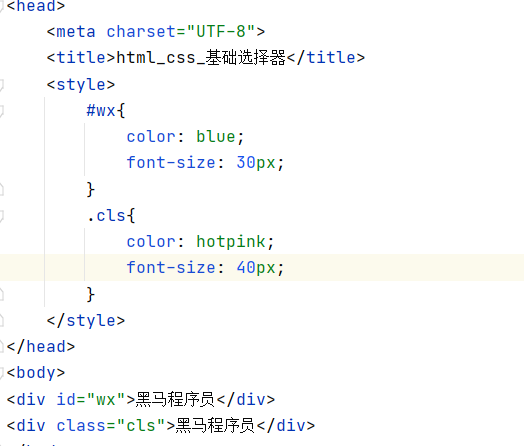Click the closing </style> tag
Screen dimensions: 524x446
[86, 320]
